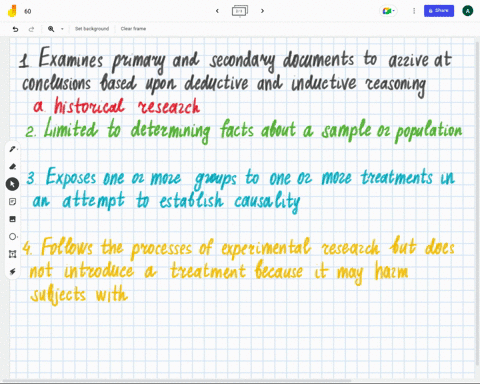Click the yellow text "Follows the processes"
Viewport: 480px width, 384px height.
pyautogui.click(x=116, y=248)
